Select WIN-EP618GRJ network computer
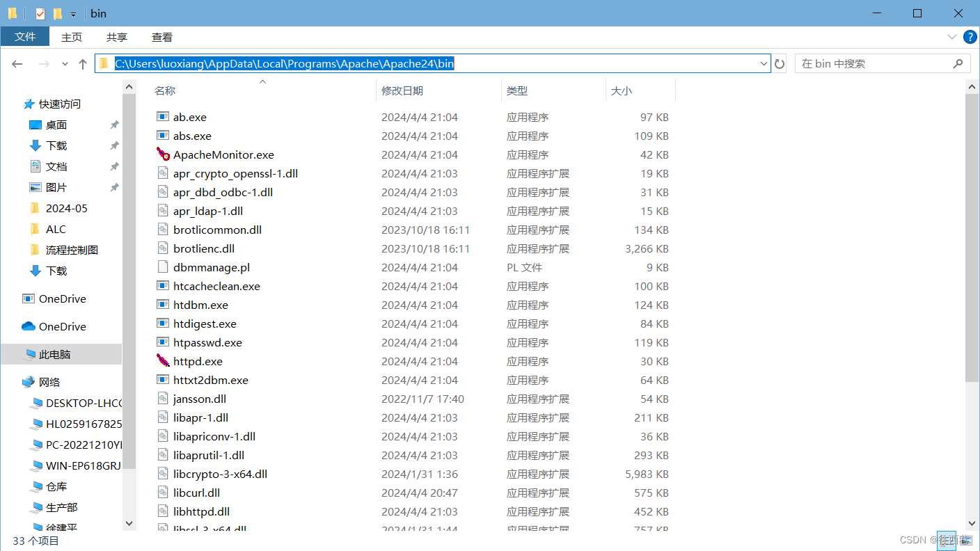Image resolution: width=980 pixels, height=551 pixels. point(84,465)
